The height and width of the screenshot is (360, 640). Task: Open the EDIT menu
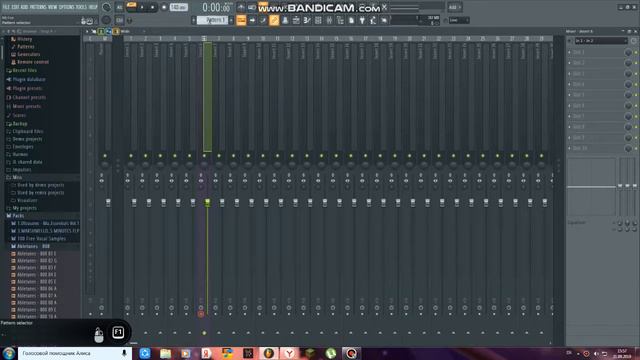pyautogui.click(x=15, y=7)
